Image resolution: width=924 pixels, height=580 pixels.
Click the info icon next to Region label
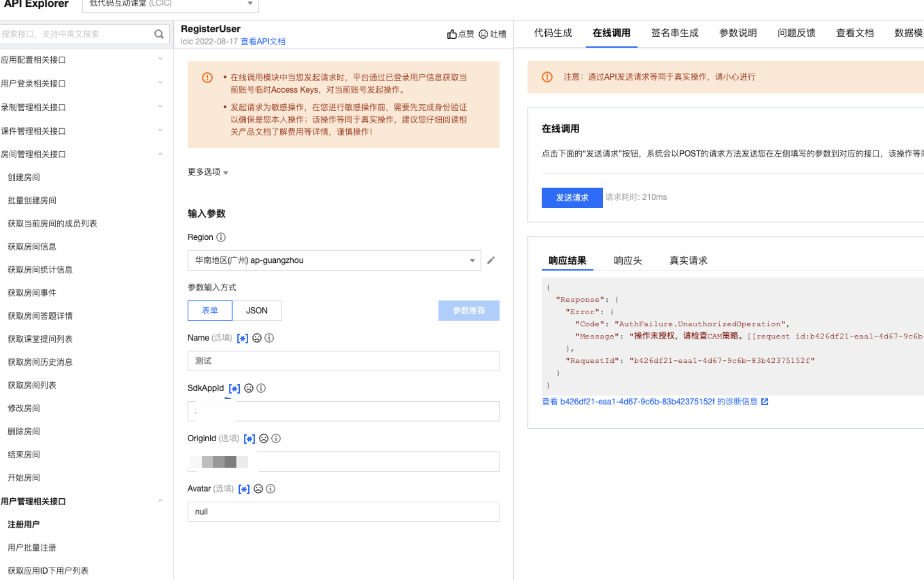pos(221,237)
